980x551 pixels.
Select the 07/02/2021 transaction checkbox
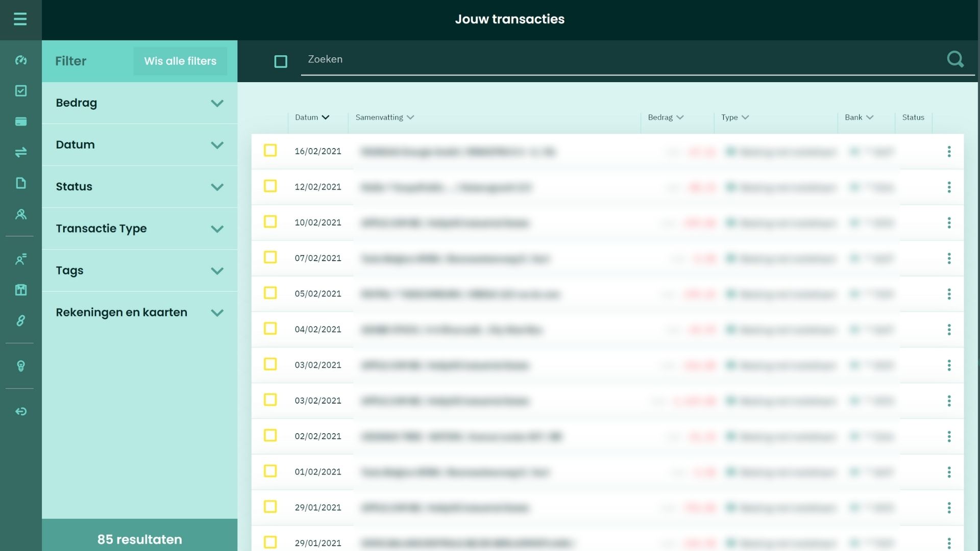(270, 258)
